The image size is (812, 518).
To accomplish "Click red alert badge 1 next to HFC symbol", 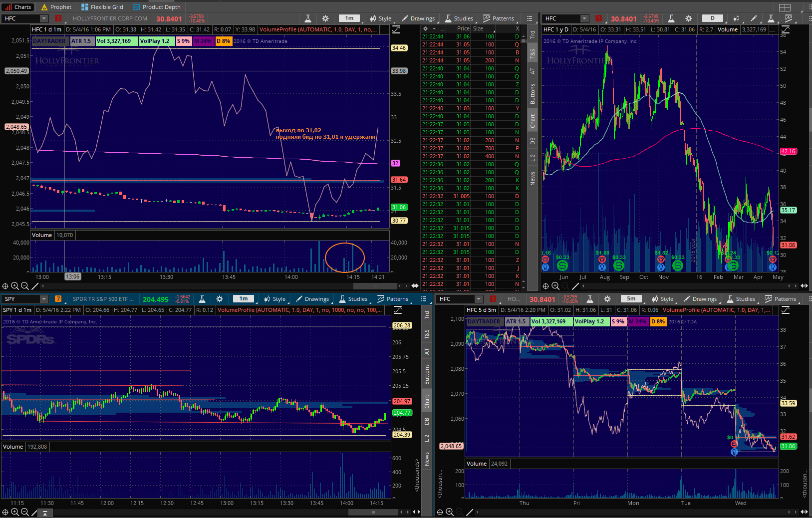I will pyautogui.click(x=58, y=18).
